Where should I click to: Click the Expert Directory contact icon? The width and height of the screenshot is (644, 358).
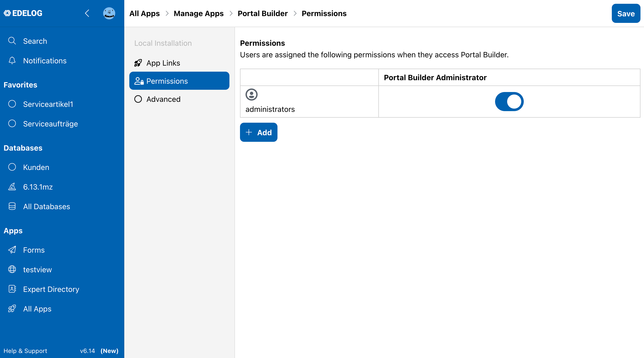(x=12, y=289)
